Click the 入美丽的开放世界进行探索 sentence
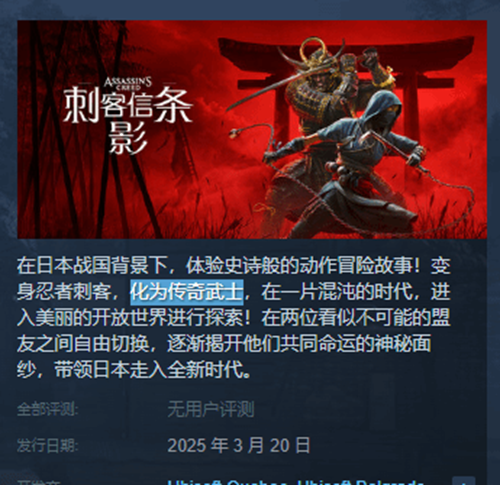Image resolution: width=500 pixels, height=485 pixels. coord(133,318)
